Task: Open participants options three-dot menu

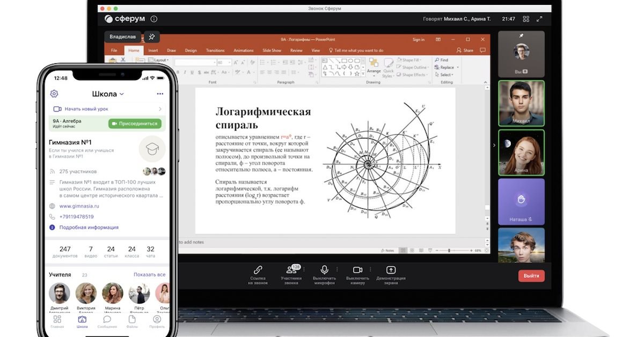Action: coord(304,269)
